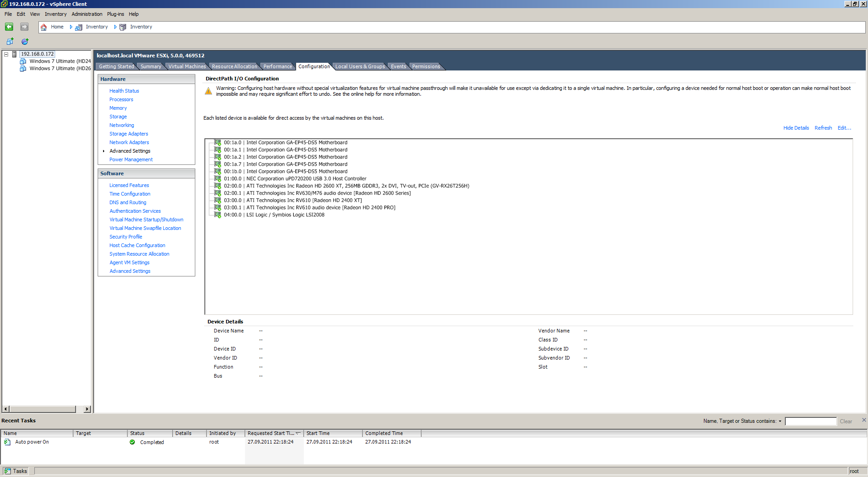
Task: Click the Tasks button in status bar
Action: (x=16, y=471)
